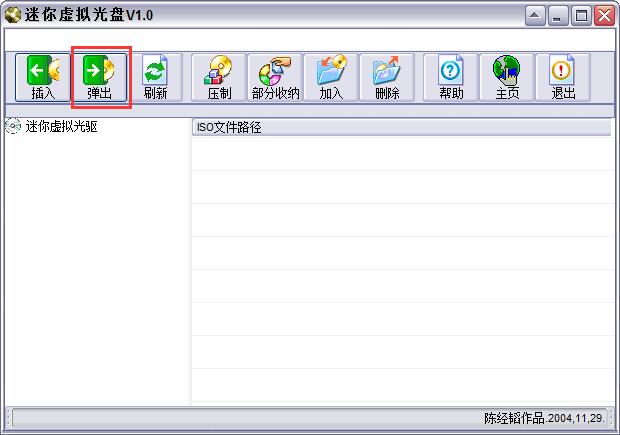
Task: Click the 退出 (Exit) toolbar icon
Action: pos(563,78)
